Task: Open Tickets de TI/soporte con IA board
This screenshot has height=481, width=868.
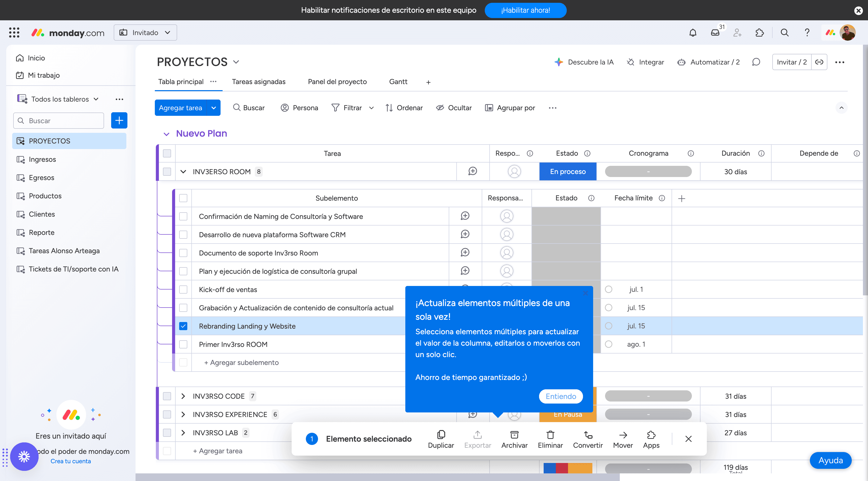Action: tap(69, 269)
